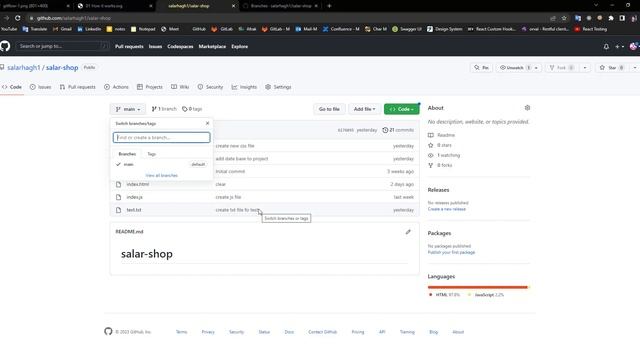
Task: Open the Fork options dropdown arrow
Action: pyautogui.click(x=585, y=68)
